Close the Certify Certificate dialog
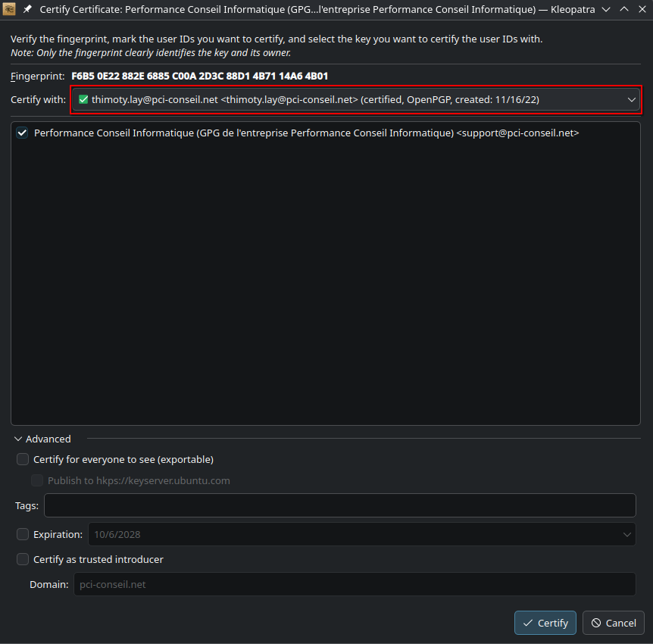This screenshot has height=644, width=653. (x=641, y=9)
